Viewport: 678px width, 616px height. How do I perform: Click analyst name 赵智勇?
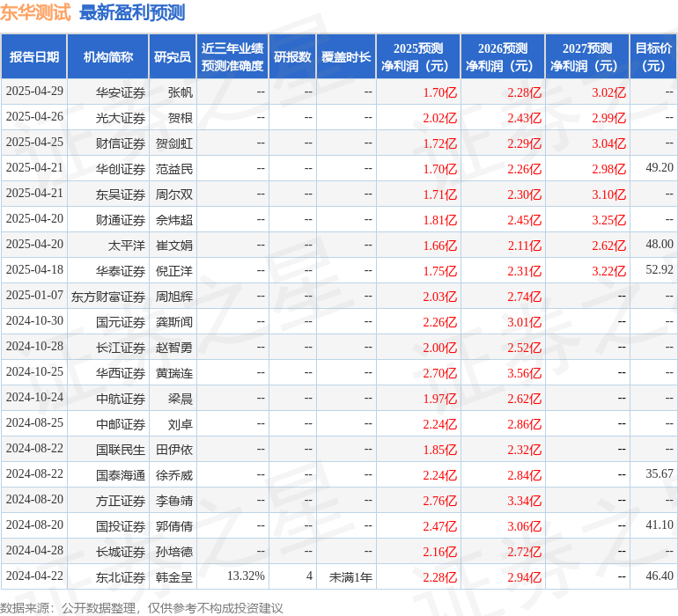click(x=174, y=347)
